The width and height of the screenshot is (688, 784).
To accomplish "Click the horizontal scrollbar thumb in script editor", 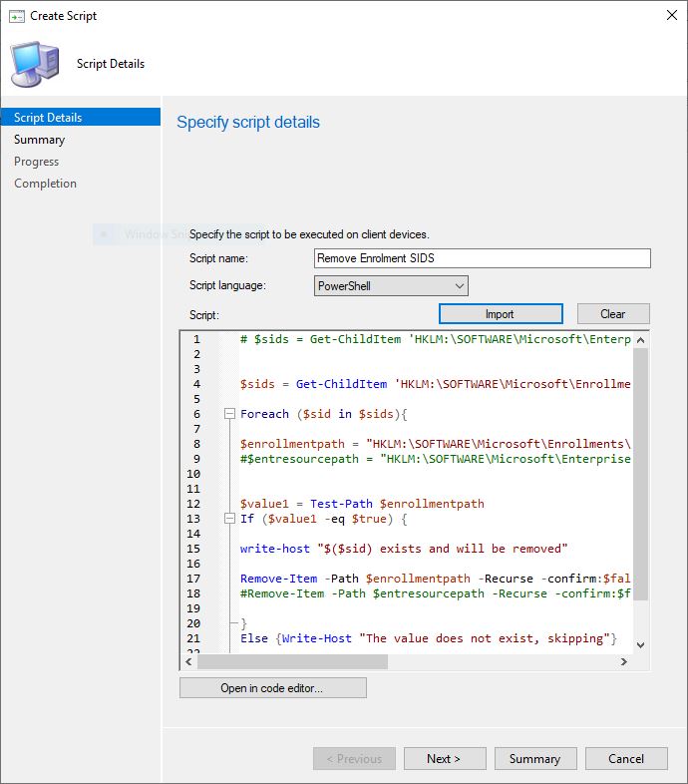I will (x=292, y=661).
